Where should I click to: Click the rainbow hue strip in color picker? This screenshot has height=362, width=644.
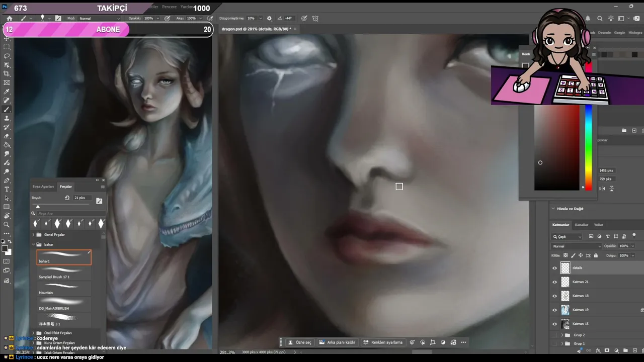588,147
